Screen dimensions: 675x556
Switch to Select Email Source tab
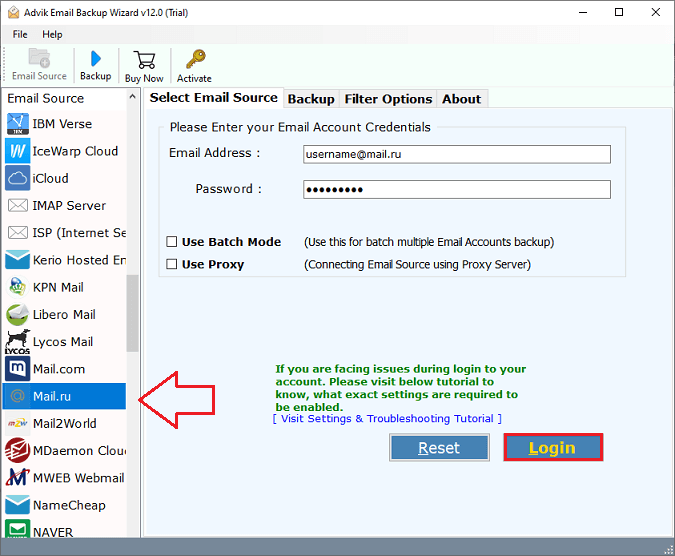tap(214, 98)
